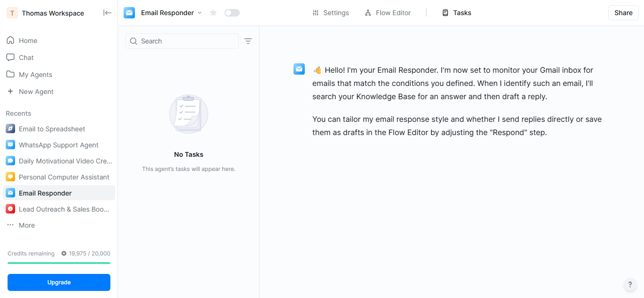Open WhatsApp Support Agent from recents

(x=59, y=145)
